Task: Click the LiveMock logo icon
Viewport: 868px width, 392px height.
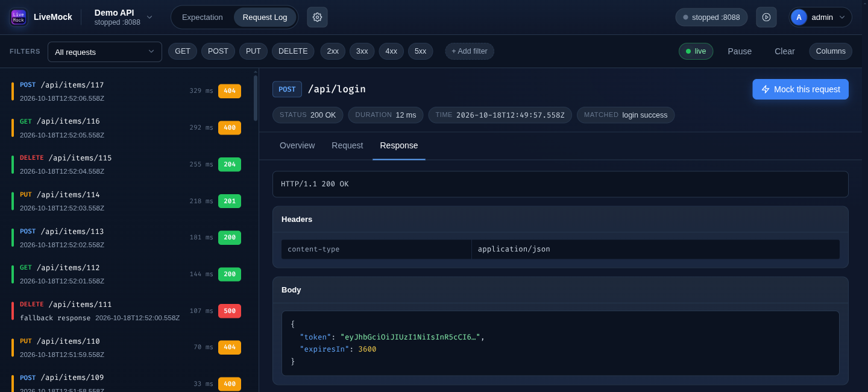Action: (19, 17)
